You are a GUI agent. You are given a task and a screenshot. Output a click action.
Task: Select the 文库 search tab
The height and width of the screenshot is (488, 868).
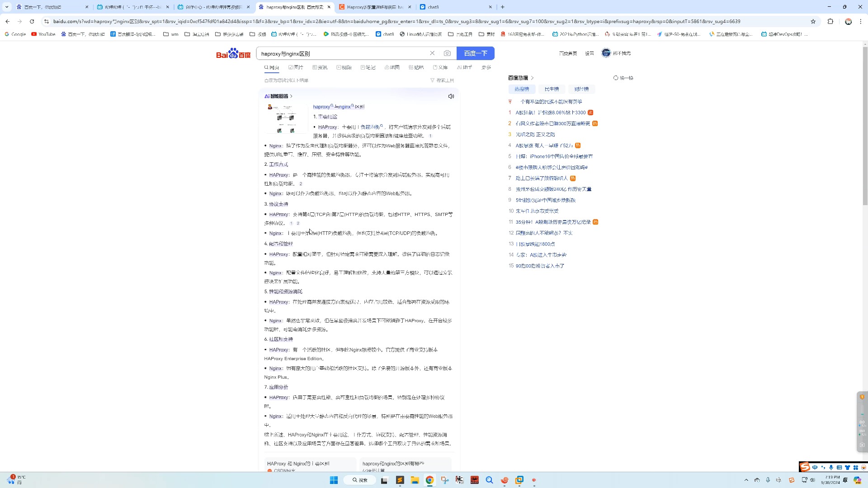pyautogui.click(x=440, y=67)
